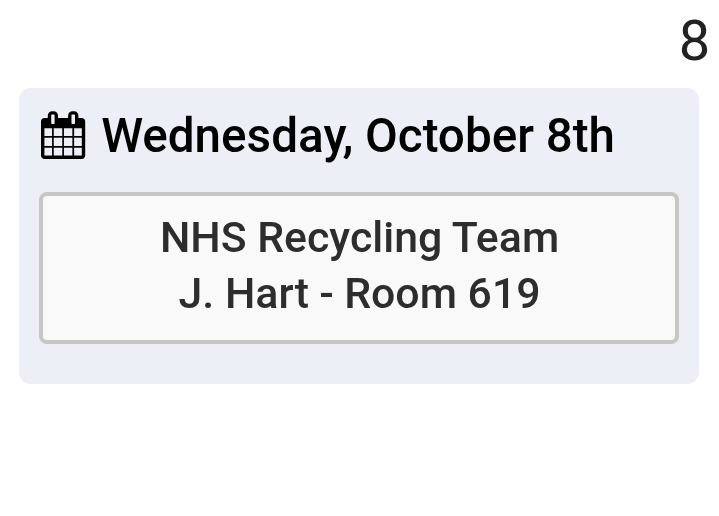
Task: Click Room 619 in the event details
Action: click(x=442, y=295)
